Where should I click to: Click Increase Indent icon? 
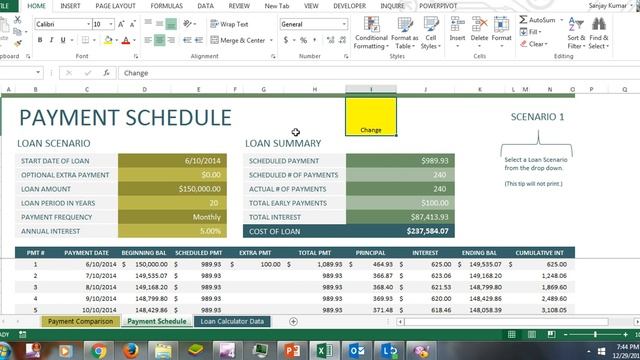[199, 40]
